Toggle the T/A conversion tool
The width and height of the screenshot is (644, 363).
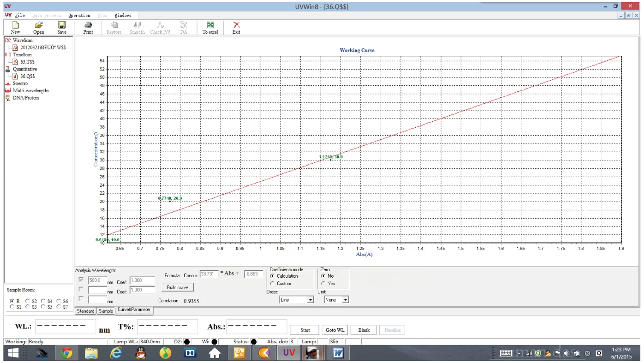183,28
